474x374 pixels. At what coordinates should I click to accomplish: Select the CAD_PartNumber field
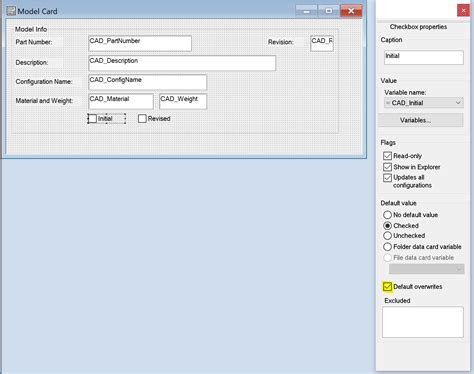point(140,43)
